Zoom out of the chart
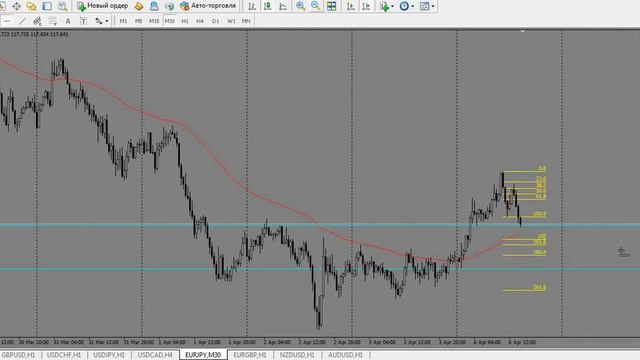The image size is (640, 360). point(316,6)
